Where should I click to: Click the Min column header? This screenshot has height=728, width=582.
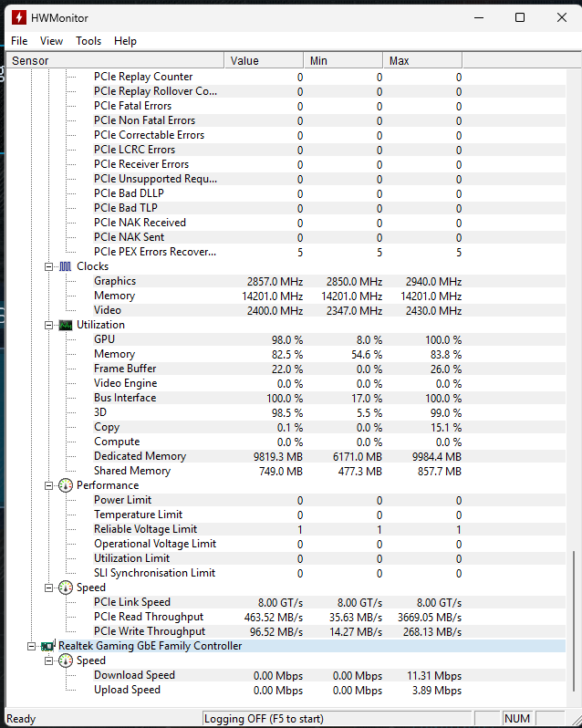click(x=343, y=61)
